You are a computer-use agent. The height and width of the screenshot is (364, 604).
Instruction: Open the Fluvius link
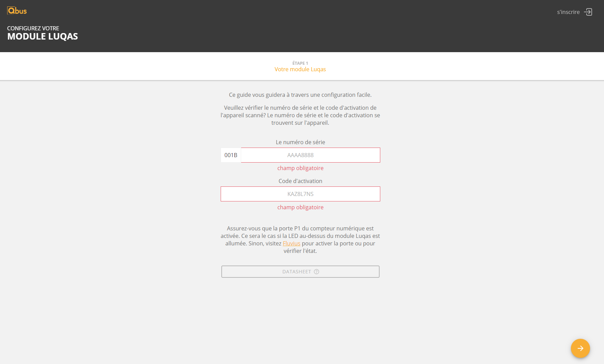[x=291, y=243]
